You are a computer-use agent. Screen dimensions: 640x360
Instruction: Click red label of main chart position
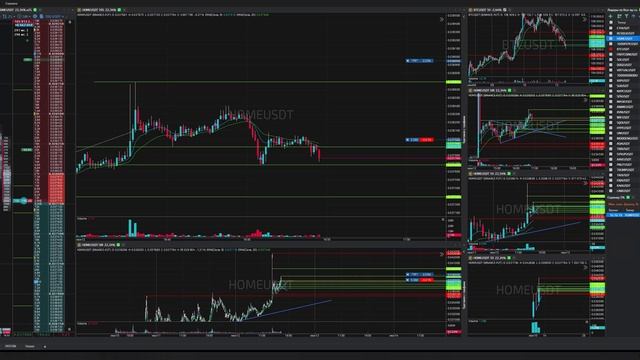[x=427, y=140]
